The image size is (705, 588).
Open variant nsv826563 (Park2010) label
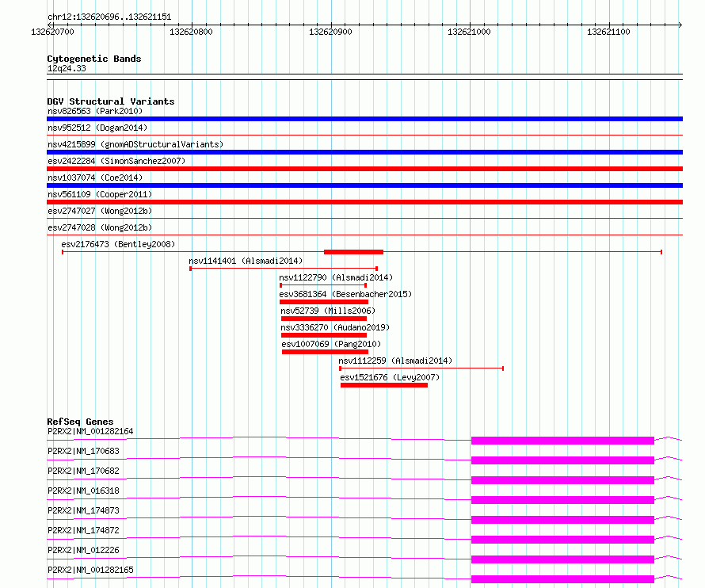[x=95, y=111]
